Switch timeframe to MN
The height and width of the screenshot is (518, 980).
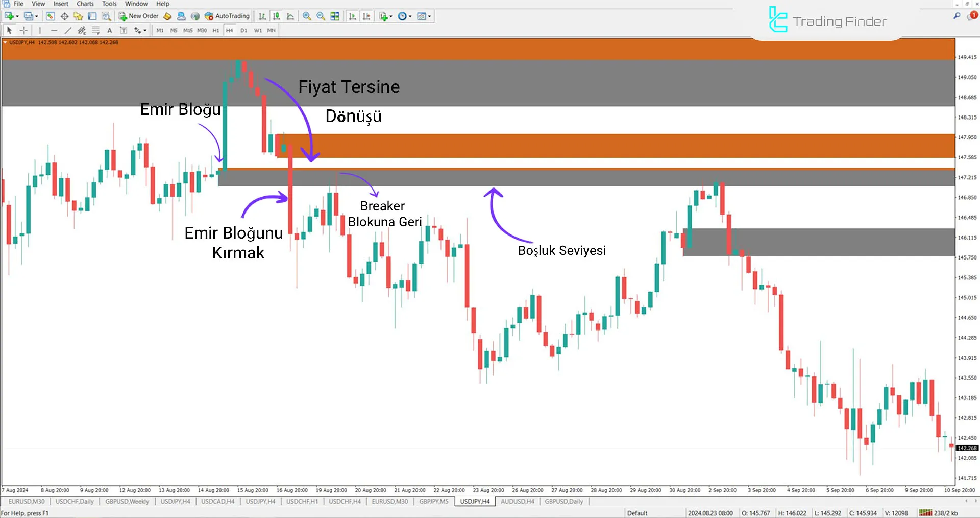[272, 30]
